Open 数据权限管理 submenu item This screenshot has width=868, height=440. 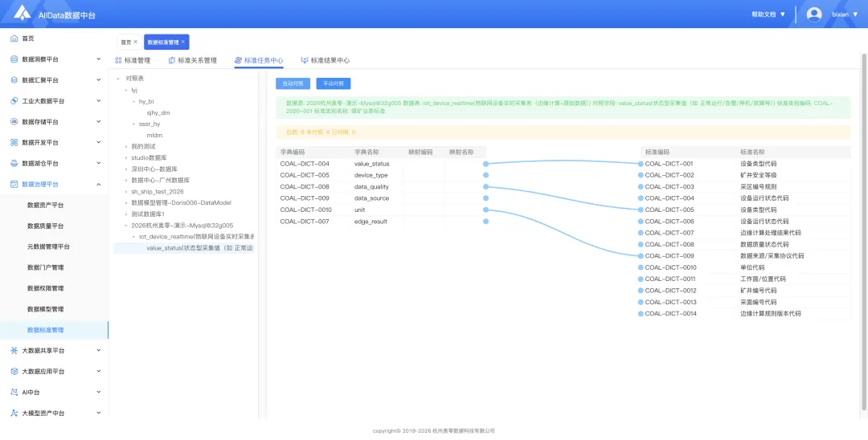pyautogui.click(x=45, y=288)
